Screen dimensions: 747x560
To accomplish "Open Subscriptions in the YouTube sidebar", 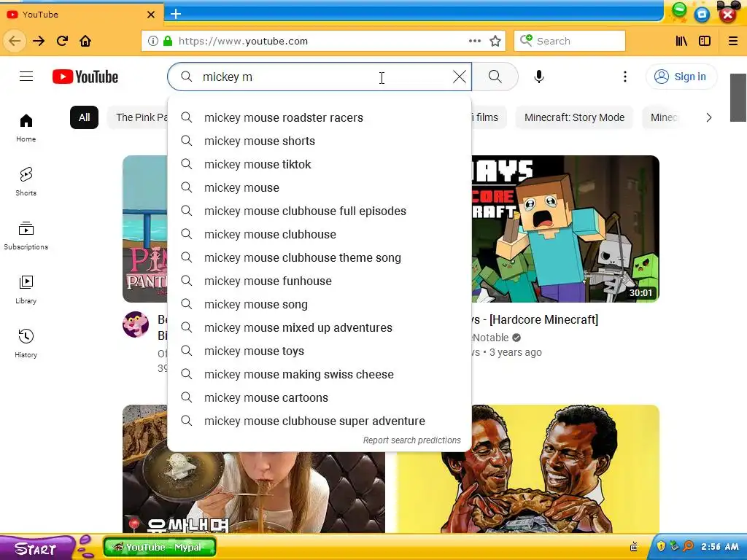I will [26, 236].
